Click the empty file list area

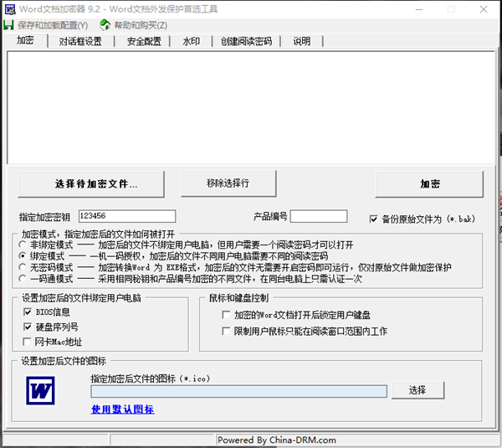[x=251, y=108]
